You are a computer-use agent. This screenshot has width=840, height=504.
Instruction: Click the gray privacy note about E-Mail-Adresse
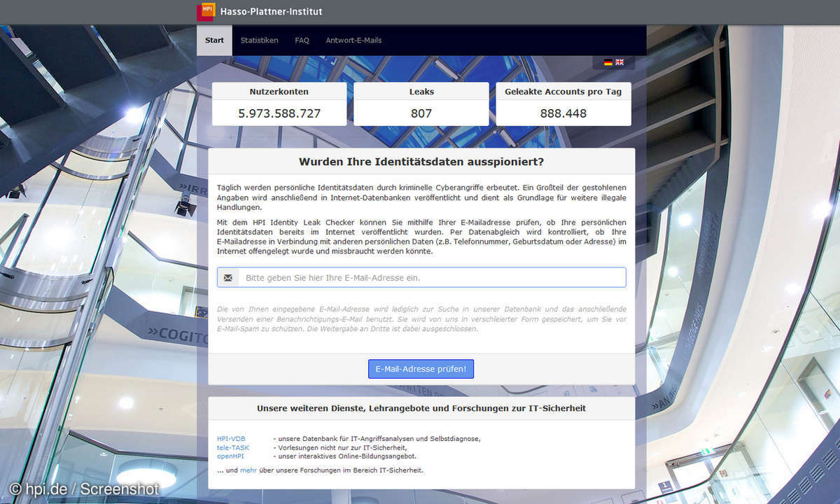(421, 318)
